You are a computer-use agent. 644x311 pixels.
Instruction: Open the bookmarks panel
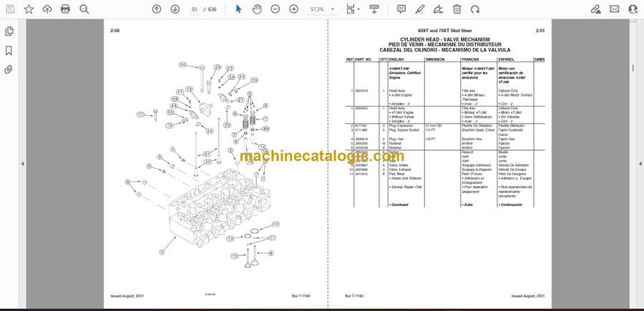click(9, 51)
